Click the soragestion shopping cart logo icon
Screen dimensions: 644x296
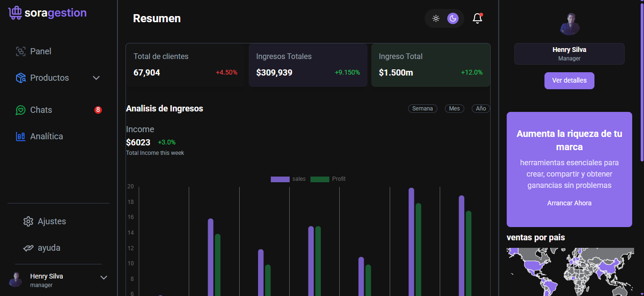pos(15,13)
